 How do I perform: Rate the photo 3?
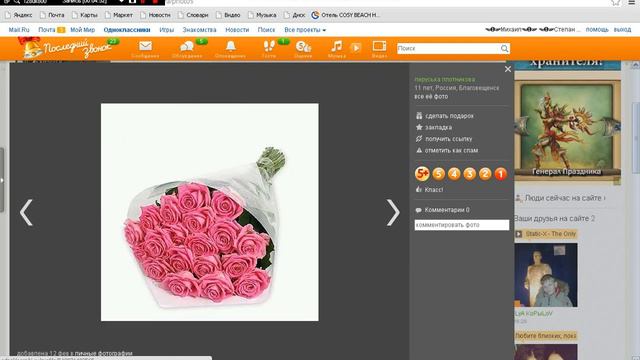(470, 174)
